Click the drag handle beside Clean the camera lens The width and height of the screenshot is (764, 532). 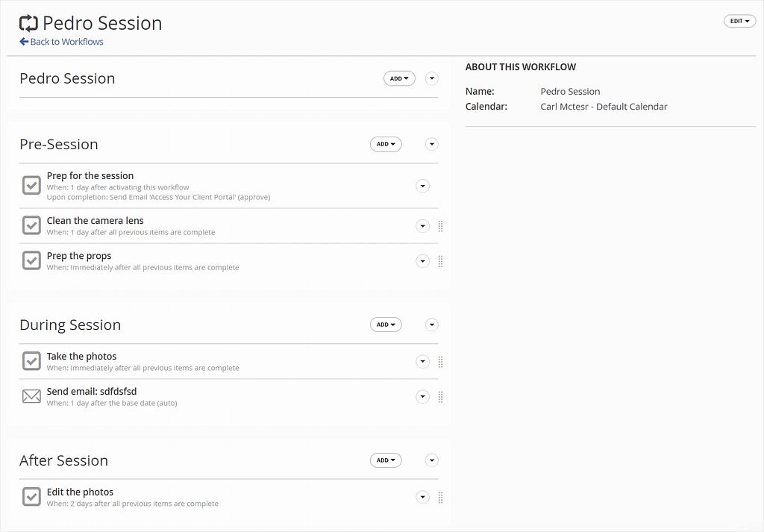(x=440, y=226)
